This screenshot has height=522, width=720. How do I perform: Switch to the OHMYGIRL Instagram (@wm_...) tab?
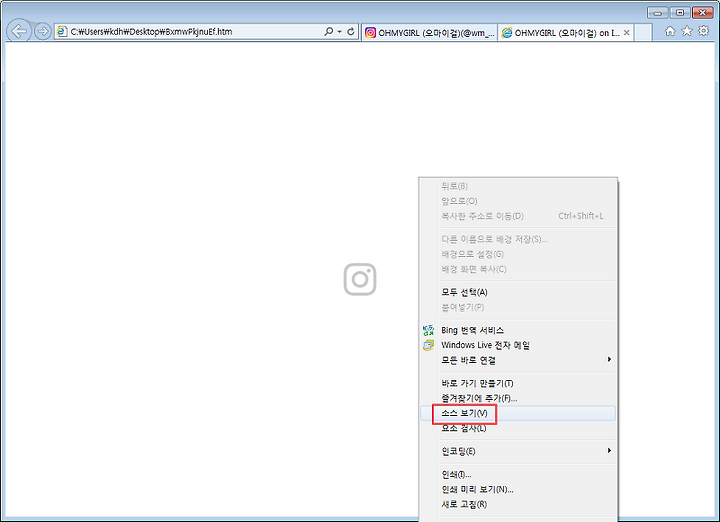click(430, 33)
